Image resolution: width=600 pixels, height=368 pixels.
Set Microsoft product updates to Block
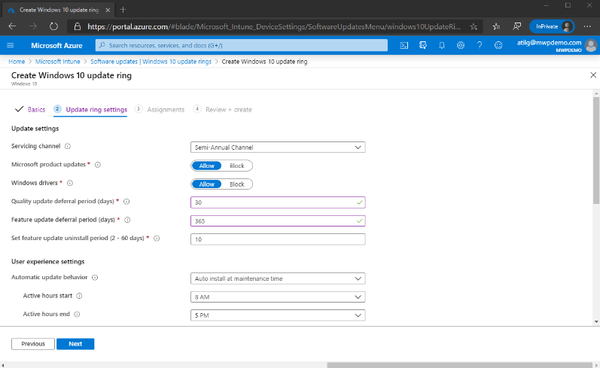(237, 166)
